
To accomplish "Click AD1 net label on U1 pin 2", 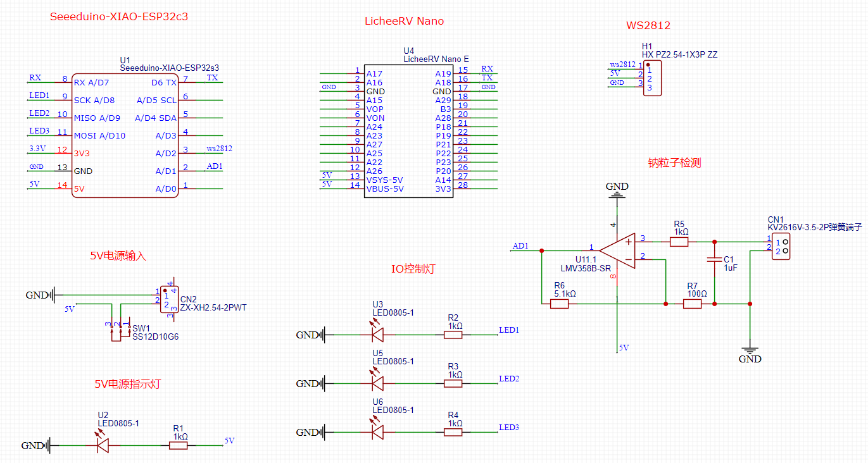I will [215, 166].
